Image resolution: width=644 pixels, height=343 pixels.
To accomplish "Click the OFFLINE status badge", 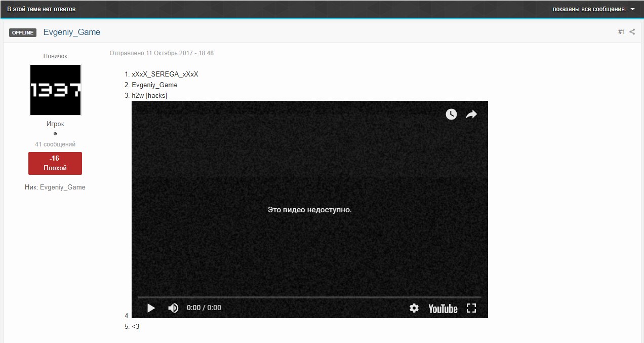I will [x=23, y=33].
